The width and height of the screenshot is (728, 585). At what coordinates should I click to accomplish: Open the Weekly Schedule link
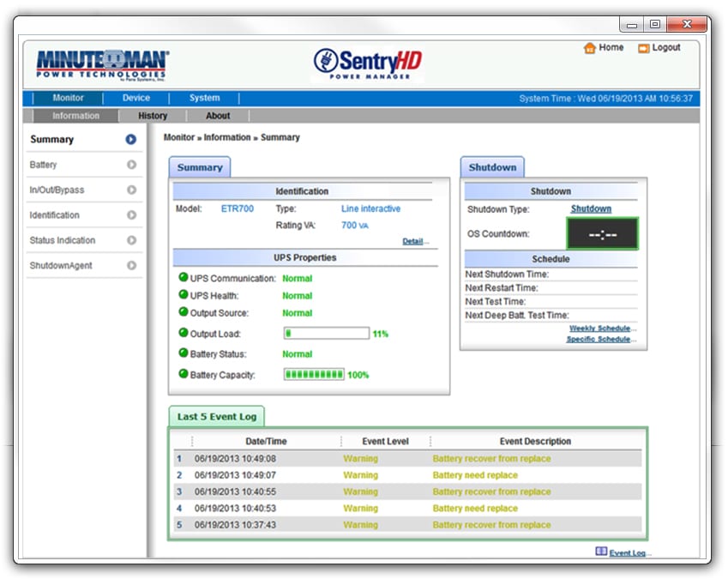tap(600, 329)
